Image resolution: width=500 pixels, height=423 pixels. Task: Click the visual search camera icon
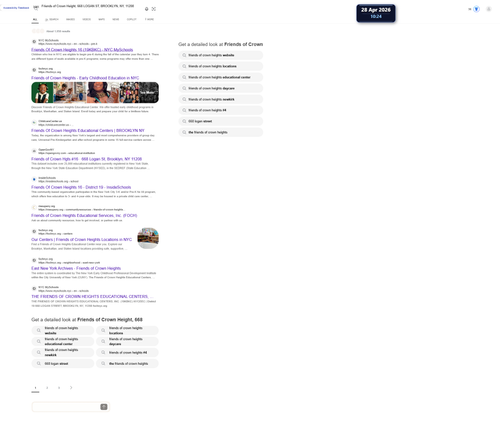click(x=154, y=9)
